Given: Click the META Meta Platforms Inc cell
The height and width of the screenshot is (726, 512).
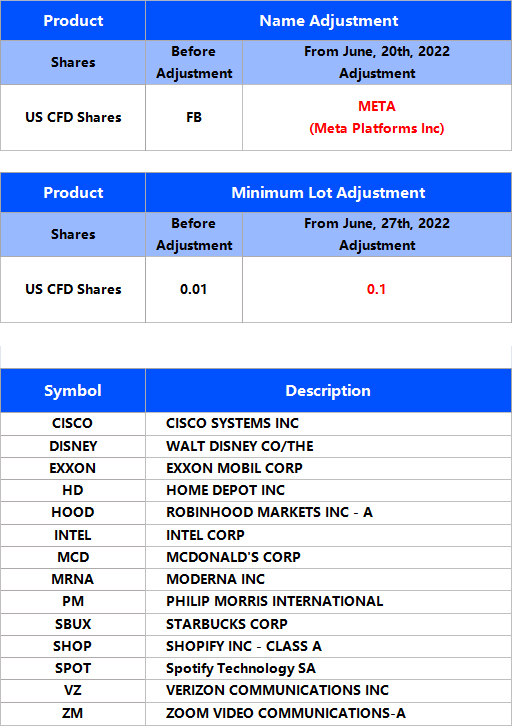Looking at the screenshot, I should (377, 118).
